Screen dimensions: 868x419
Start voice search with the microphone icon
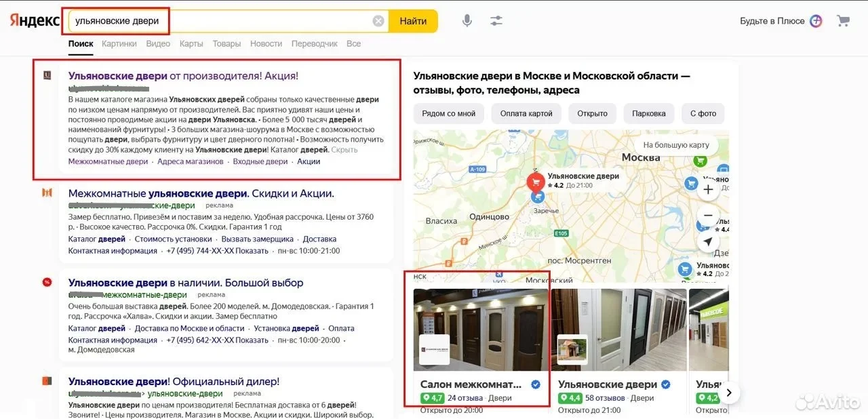coord(467,21)
